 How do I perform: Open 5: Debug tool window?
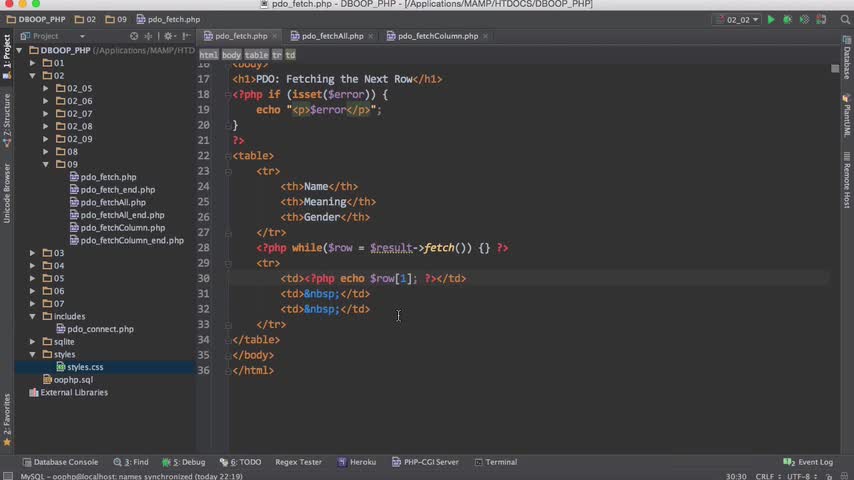point(184,462)
